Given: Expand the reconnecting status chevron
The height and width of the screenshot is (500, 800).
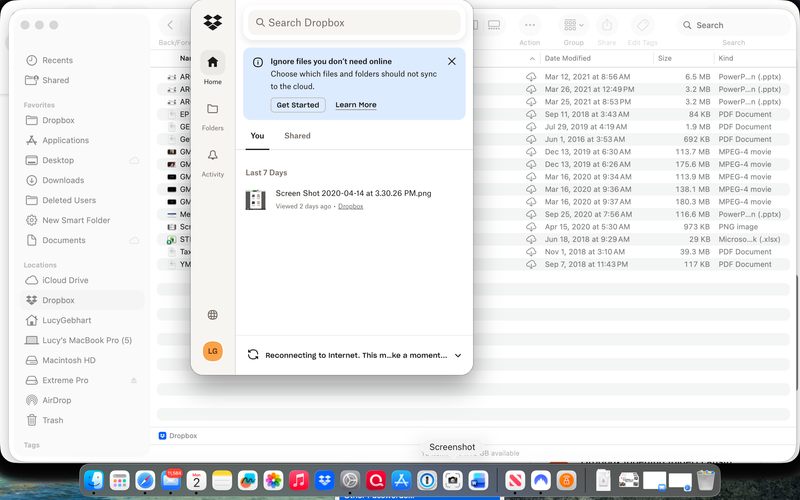Looking at the screenshot, I should pos(458,355).
